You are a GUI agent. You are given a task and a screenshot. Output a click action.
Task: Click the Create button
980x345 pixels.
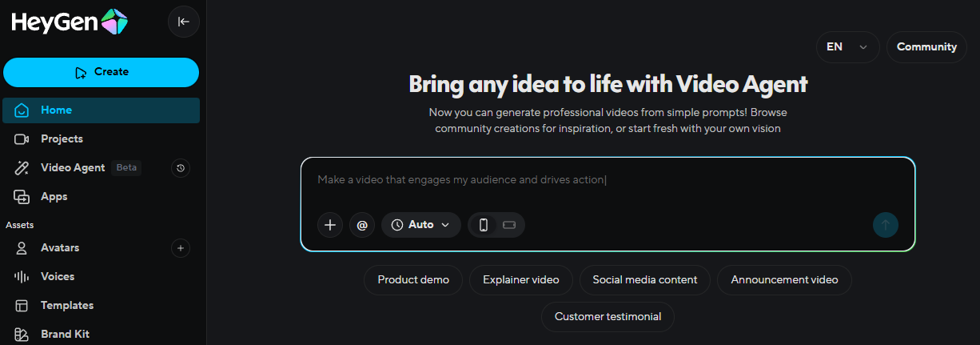pyautogui.click(x=101, y=72)
